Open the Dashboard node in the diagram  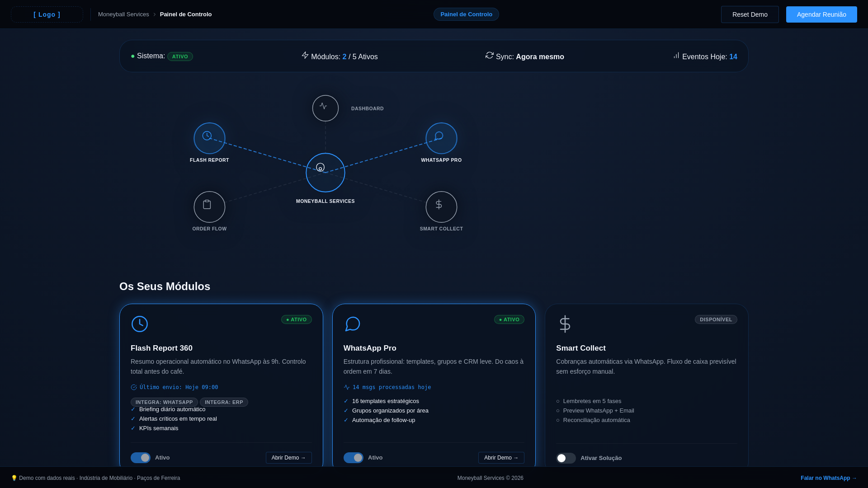[x=325, y=108]
